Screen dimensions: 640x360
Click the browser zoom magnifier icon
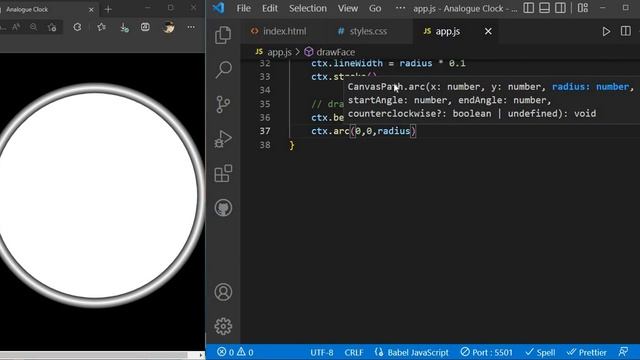(x=33, y=27)
